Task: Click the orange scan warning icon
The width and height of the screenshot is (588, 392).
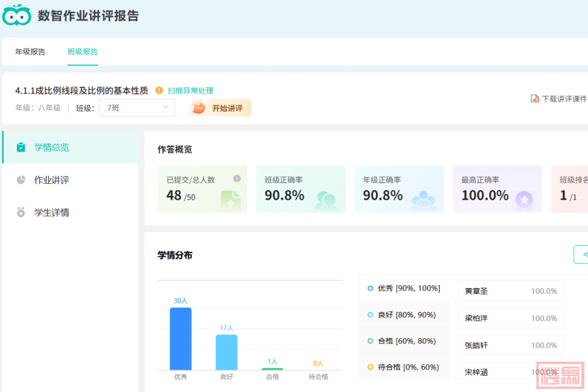Action: click(159, 90)
